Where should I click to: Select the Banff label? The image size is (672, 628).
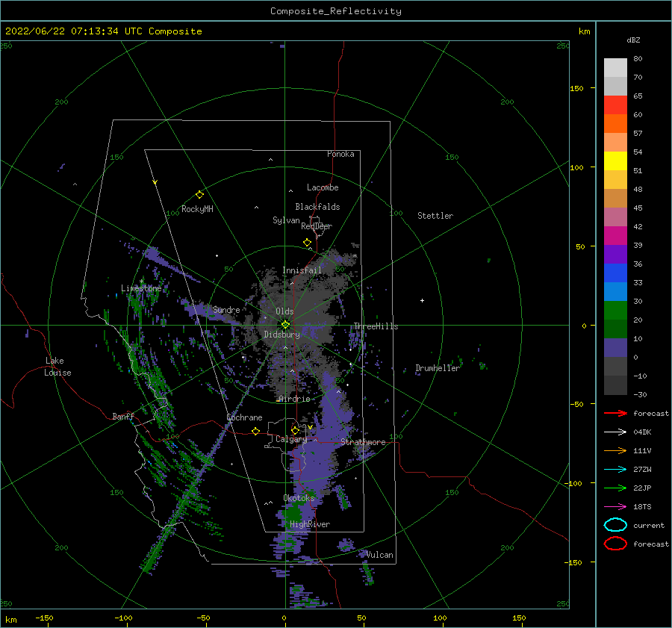click(x=123, y=416)
